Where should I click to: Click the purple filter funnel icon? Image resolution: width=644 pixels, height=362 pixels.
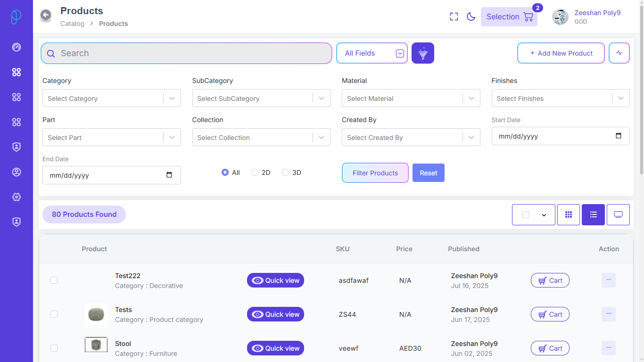422,53
